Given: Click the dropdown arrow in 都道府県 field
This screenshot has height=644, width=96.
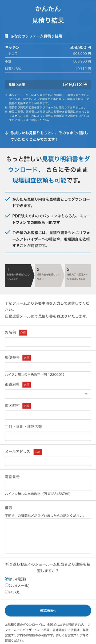Looking at the screenshot, I should click(x=86, y=394).
